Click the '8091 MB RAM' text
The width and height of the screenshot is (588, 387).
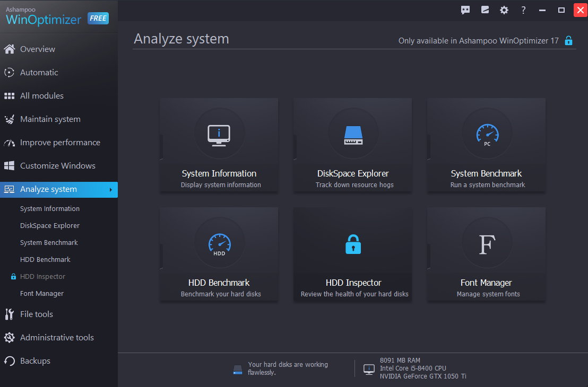400,360
